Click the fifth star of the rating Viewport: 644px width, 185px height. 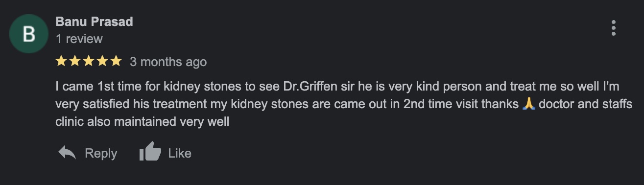click(116, 61)
